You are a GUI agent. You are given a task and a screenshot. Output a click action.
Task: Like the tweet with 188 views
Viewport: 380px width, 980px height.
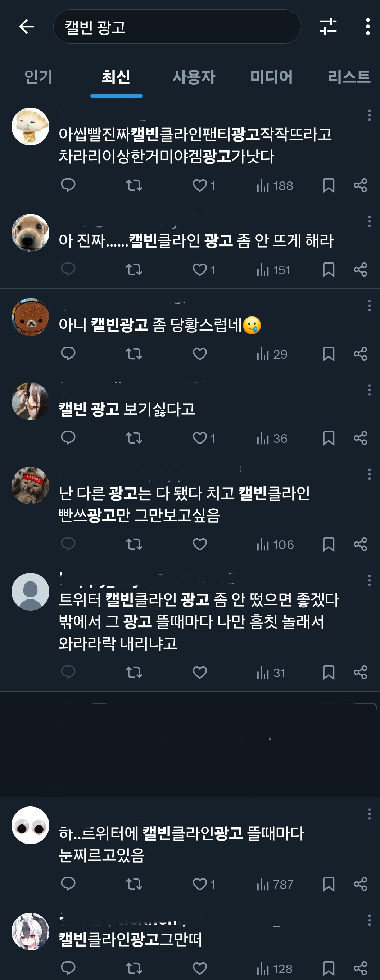click(x=200, y=185)
